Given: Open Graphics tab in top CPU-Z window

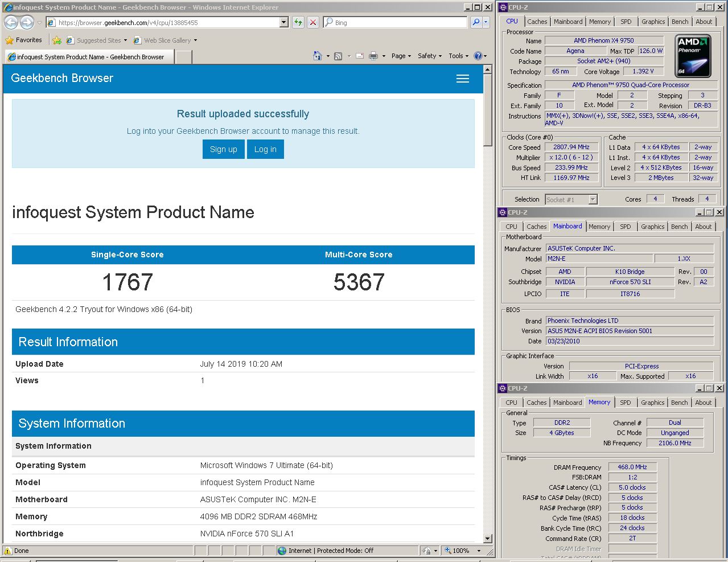Looking at the screenshot, I should (x=653, y=22).
